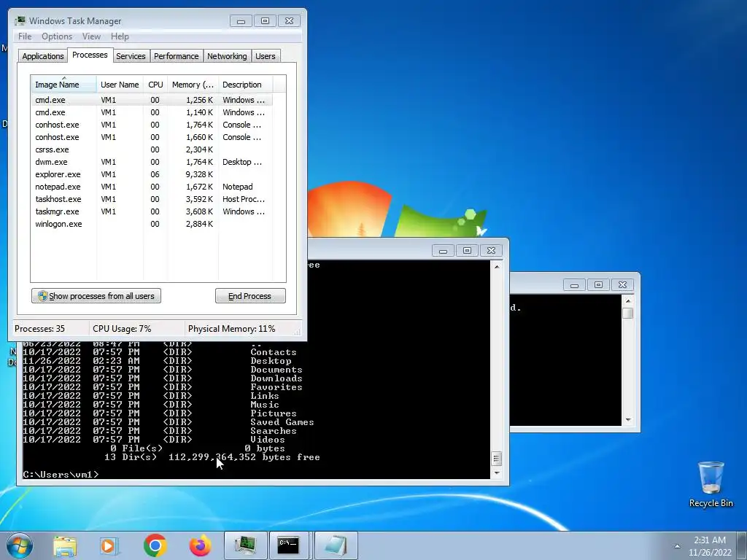Show hidden system tray icons arrow
The image size is (747, 560).
click(677, 546)
